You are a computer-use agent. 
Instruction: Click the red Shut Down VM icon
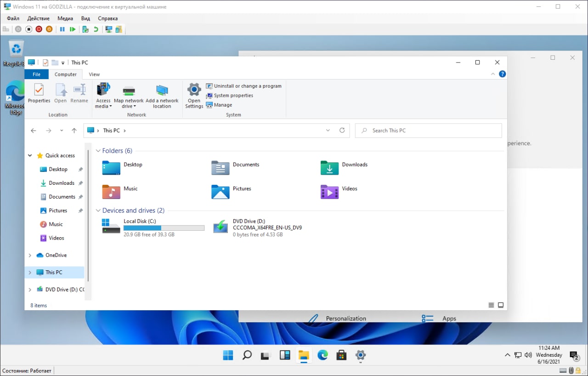(x=39, y=29)
